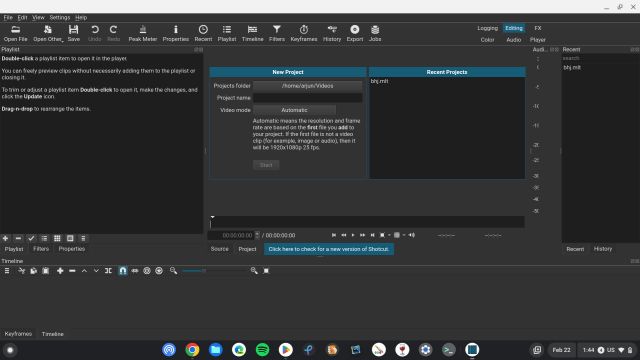Click the timeline Copy icon

point(33,271)
